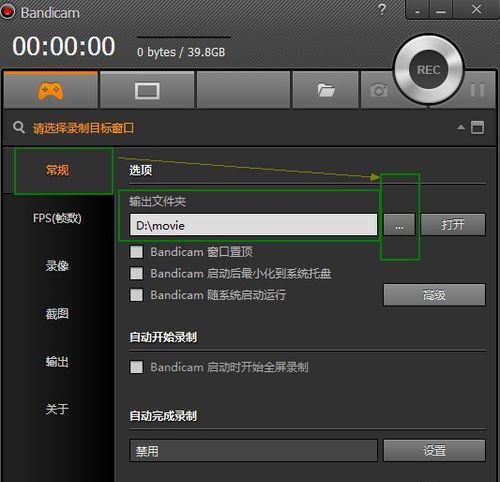The image size is (500, 482).
Task: Take a screenshot with camera icon
Action: click(x=379, y=90)
